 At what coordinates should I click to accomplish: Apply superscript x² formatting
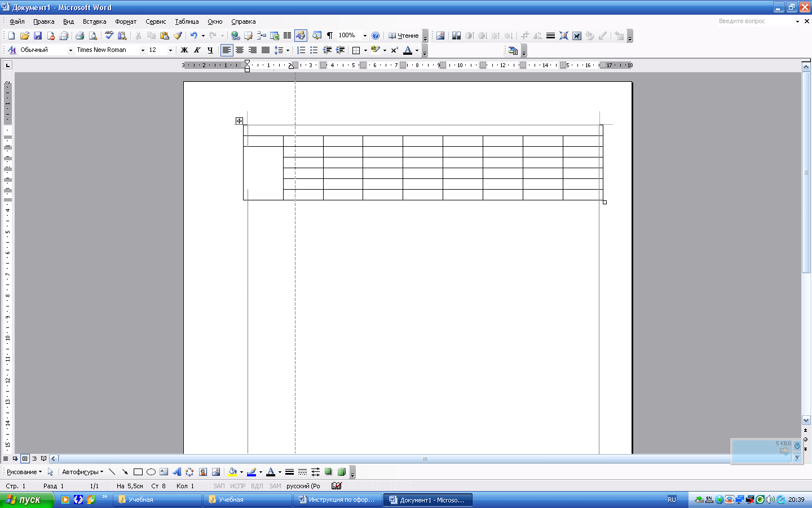pos(394,50)
